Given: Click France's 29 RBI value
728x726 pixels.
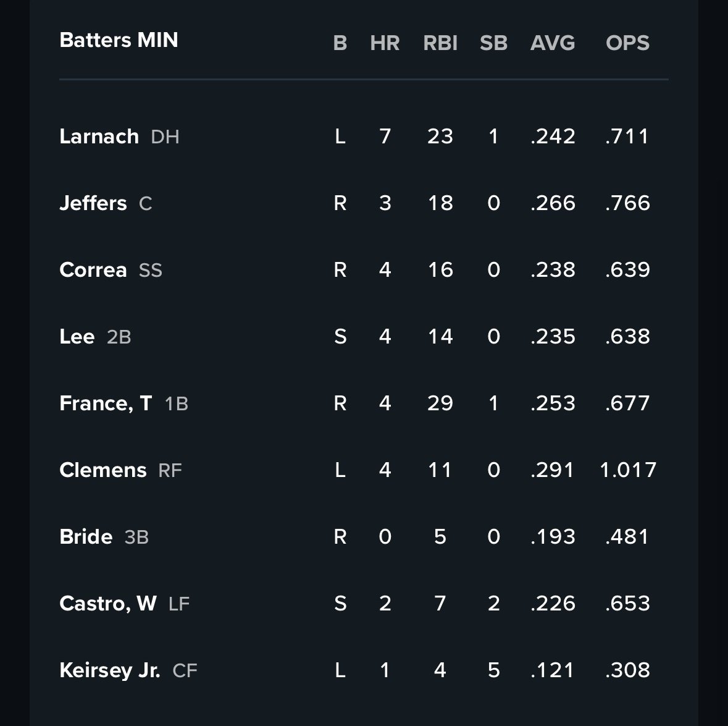Looking at the screenshot, I should (440, 403).
